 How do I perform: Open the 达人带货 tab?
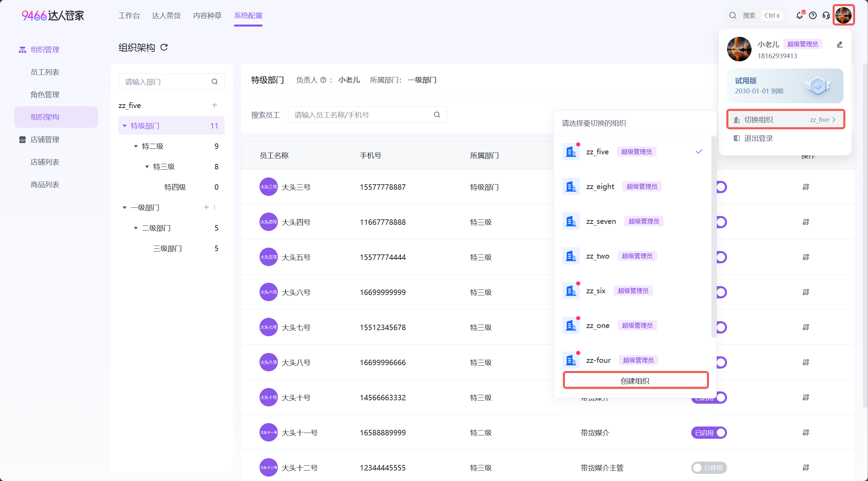coord(166,16)
